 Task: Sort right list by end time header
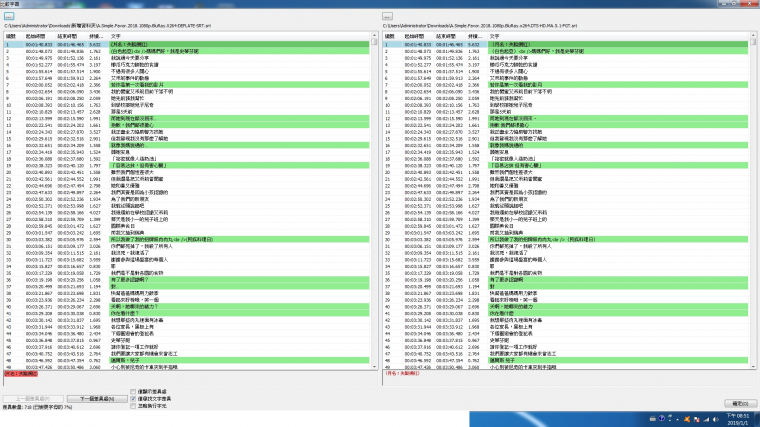(451, 36)
